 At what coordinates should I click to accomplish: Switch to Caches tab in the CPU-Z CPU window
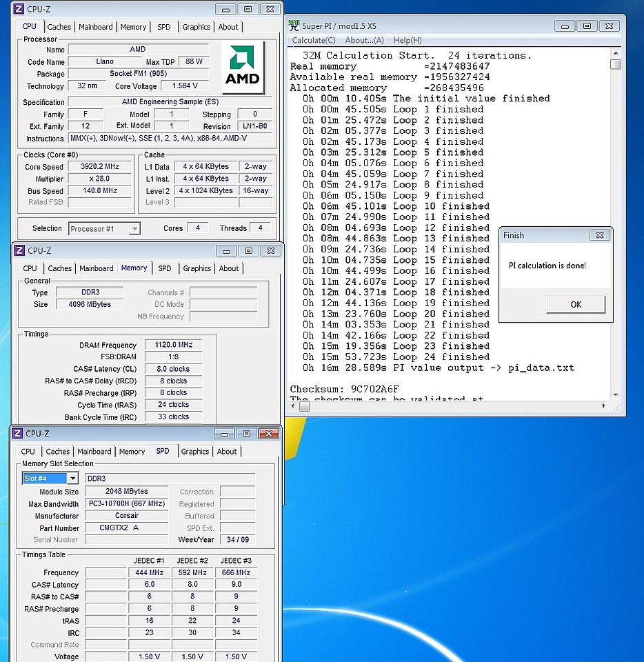(x=59, y=27)
